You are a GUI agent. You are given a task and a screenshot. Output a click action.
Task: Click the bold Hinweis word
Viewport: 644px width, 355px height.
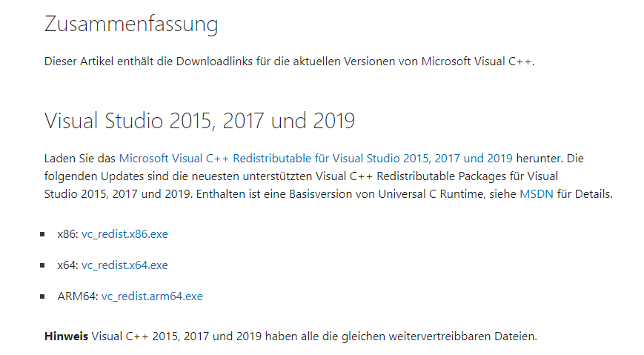coord(66,336)
